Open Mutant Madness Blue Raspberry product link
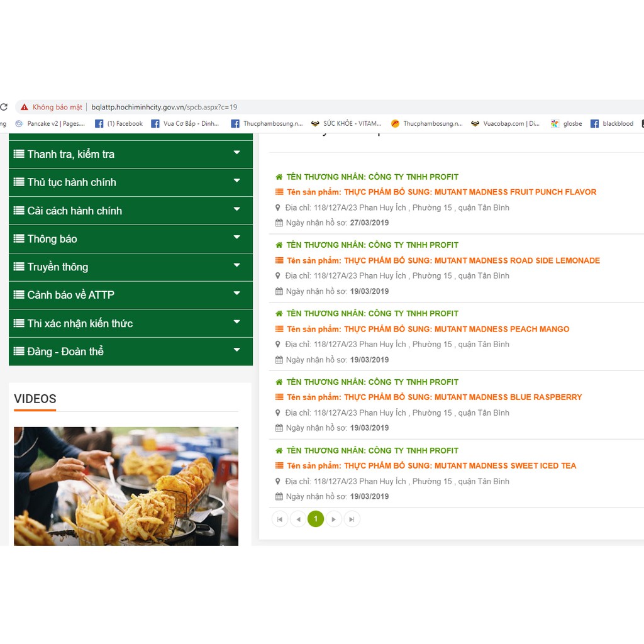Image resolution: width=644 pixels, height=644 pixels. (x=463, y=397)
